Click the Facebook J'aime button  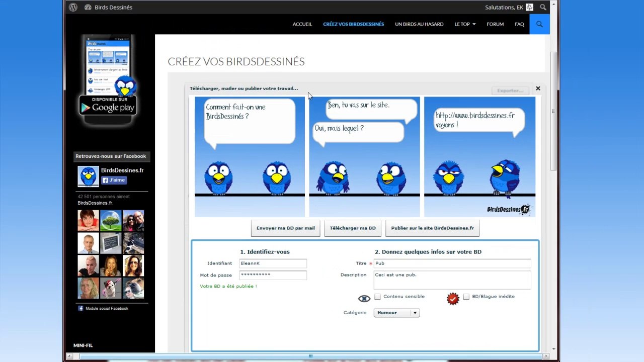click(x=114, y=180)
